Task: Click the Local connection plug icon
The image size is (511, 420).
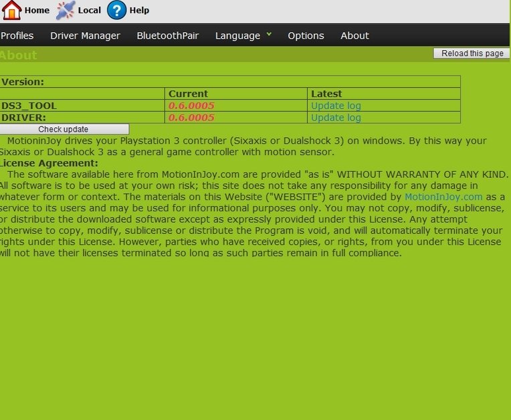Action: (x=65, y=11)
